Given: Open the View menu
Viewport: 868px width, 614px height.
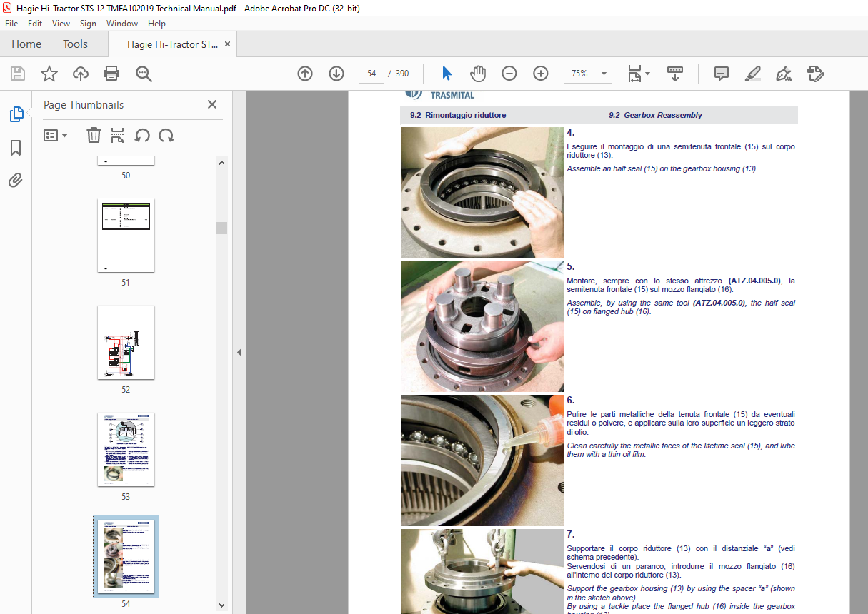Looking at the screenshot, I should coord(61,24).
